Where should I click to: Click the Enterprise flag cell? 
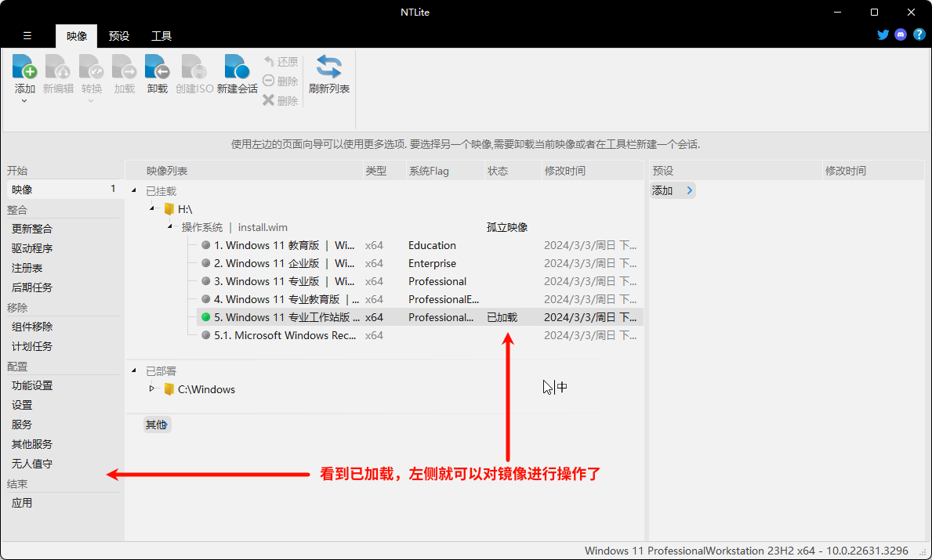432,263
